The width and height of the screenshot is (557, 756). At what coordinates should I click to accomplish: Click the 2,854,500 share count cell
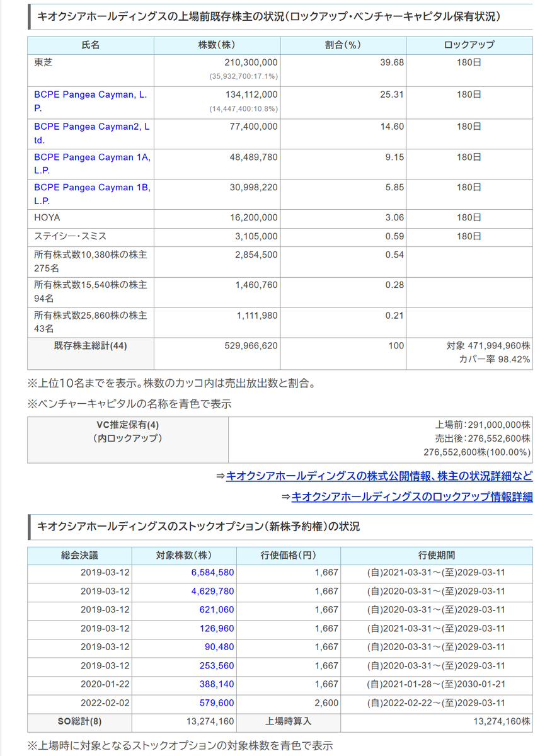pos(217,261)
